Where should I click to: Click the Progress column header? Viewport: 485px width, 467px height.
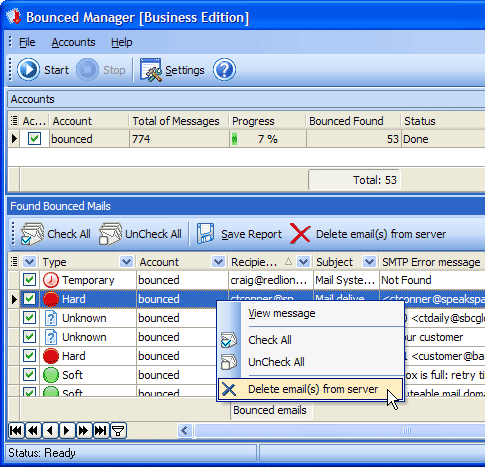tap(267, 121)
